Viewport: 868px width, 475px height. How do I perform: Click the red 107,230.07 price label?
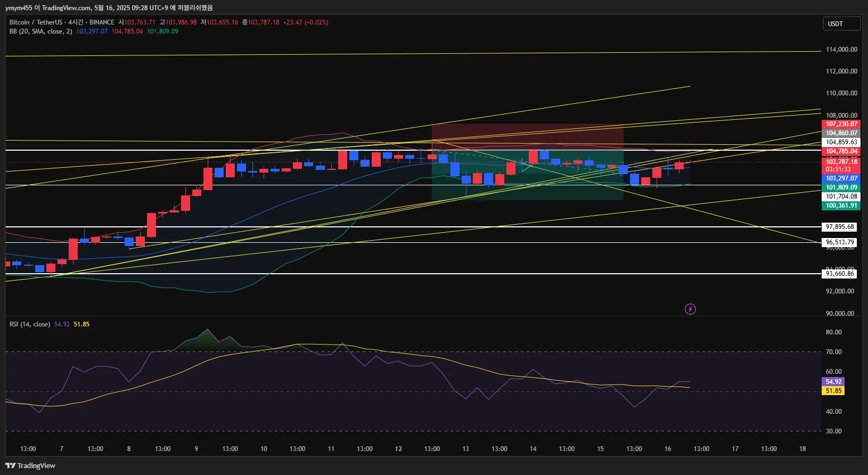click(841, 124)
